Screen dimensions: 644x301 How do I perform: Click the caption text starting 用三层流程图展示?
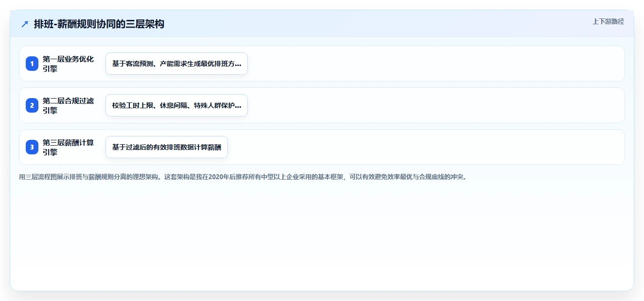(243, 177)
